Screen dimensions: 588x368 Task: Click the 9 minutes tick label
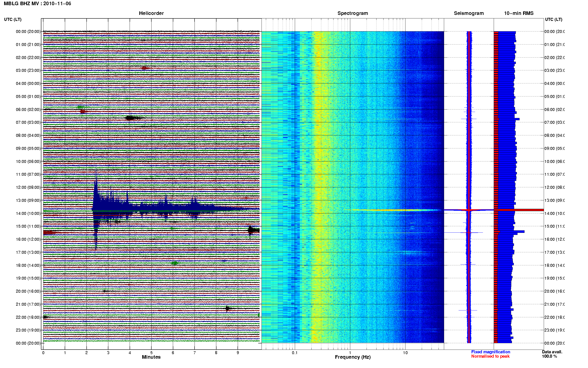238,353
